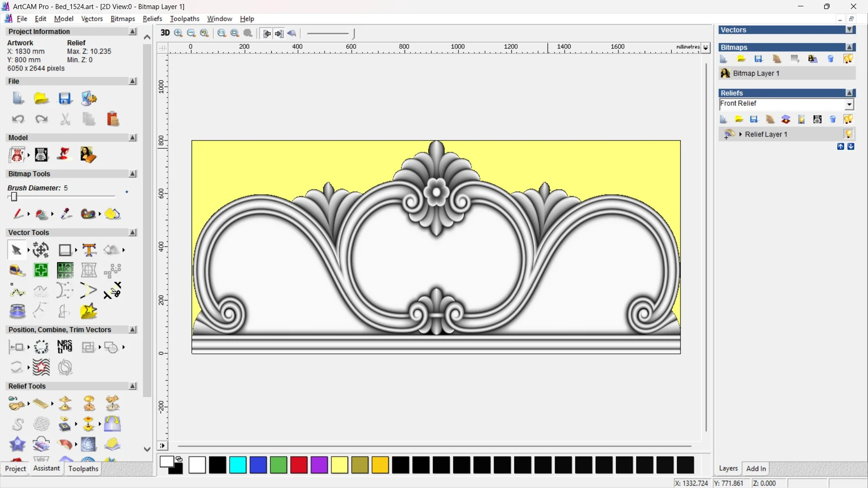This screenshot has width=868, height=488.
Task: Open the Toolpaths menu
Action: click(x=184, y=19)
